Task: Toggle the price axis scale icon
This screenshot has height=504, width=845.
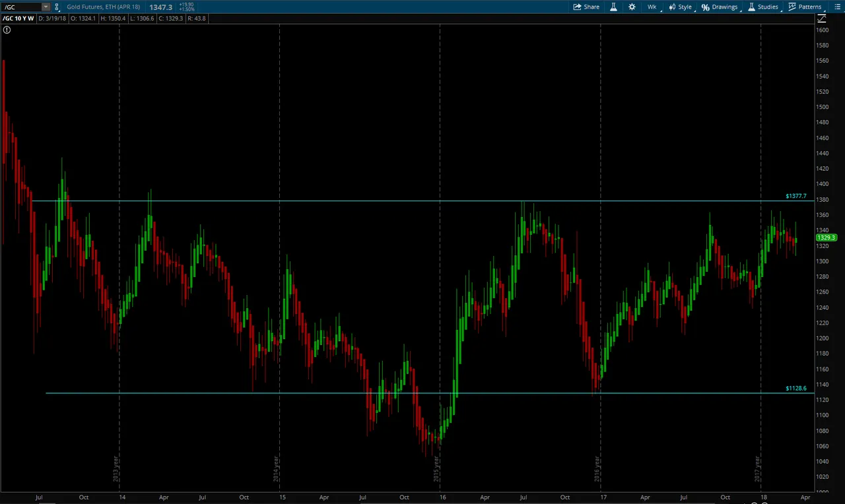Action: (822, 18)
